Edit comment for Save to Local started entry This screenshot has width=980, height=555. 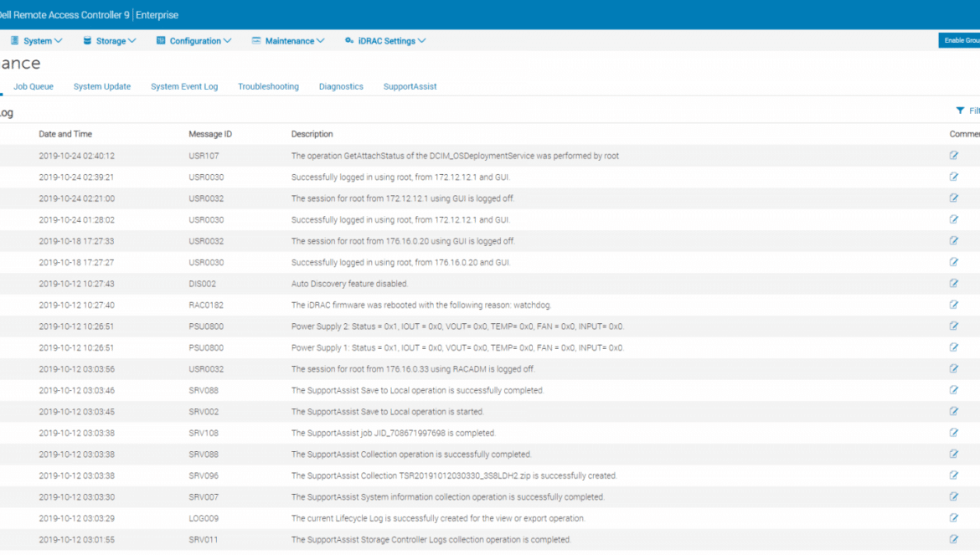pyautogui.click(x=954, y=411)
